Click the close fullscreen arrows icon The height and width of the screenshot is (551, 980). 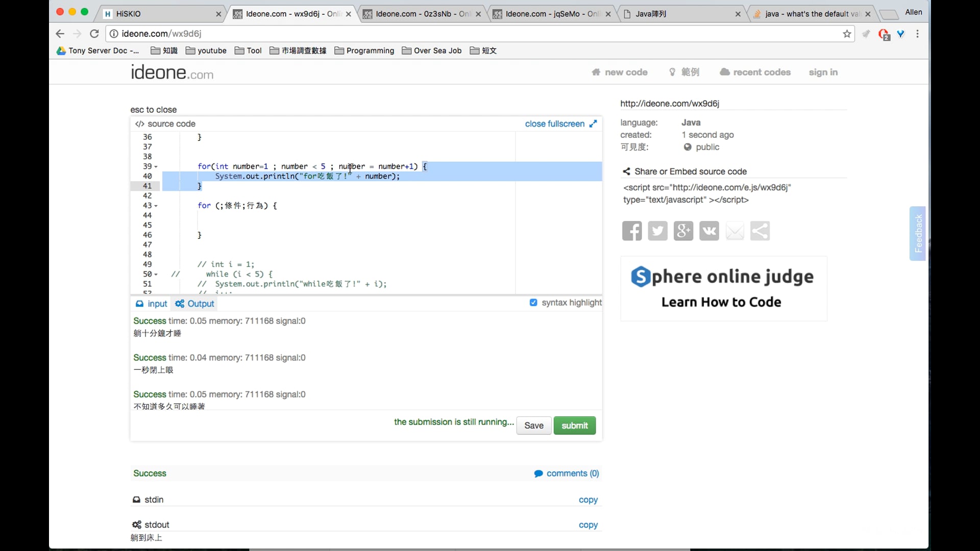coord(593,124)
